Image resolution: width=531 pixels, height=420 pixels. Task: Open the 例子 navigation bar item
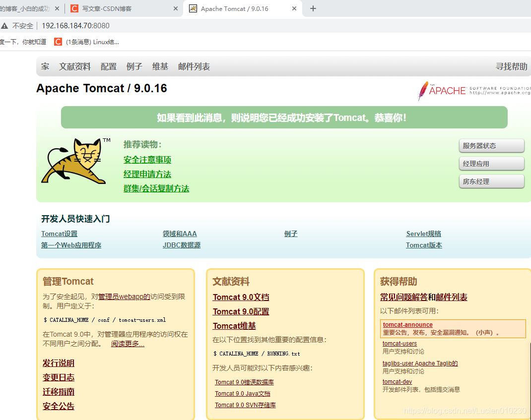click(134, 66)
